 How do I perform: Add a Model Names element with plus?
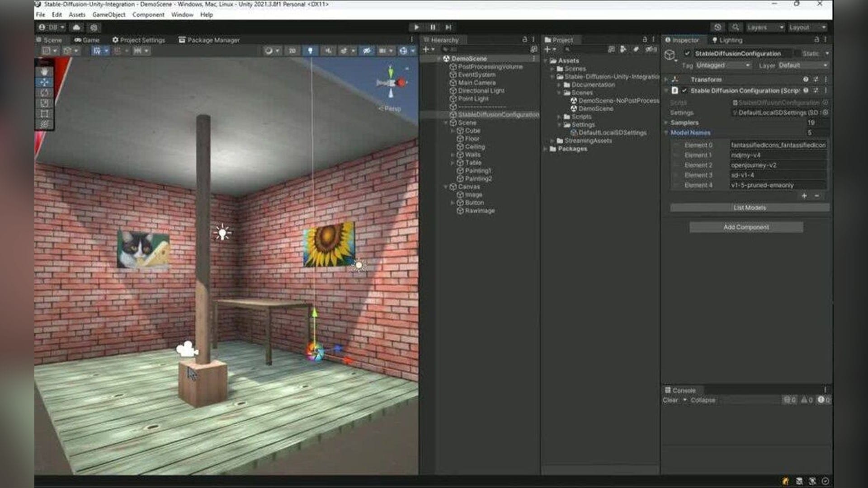pos(804,196)
